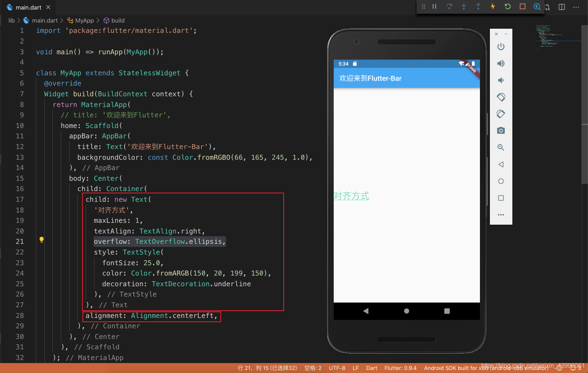
Task: Raise the emulator volume
Action: pos(501,63)
